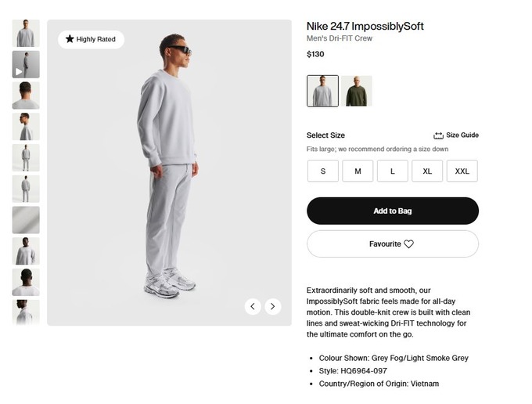The height and width of the screenshot is (404, 532).
Task: Choose size XXL
Action: point(462,171)
